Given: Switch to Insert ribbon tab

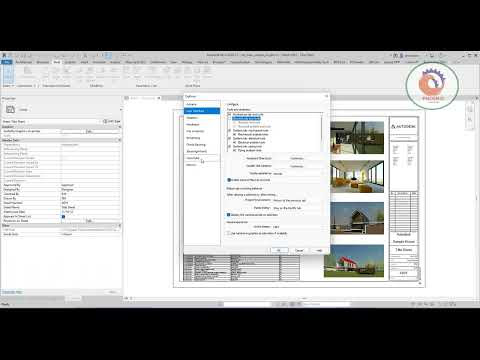Looking at the screenshot, I should tap(84, 62).
